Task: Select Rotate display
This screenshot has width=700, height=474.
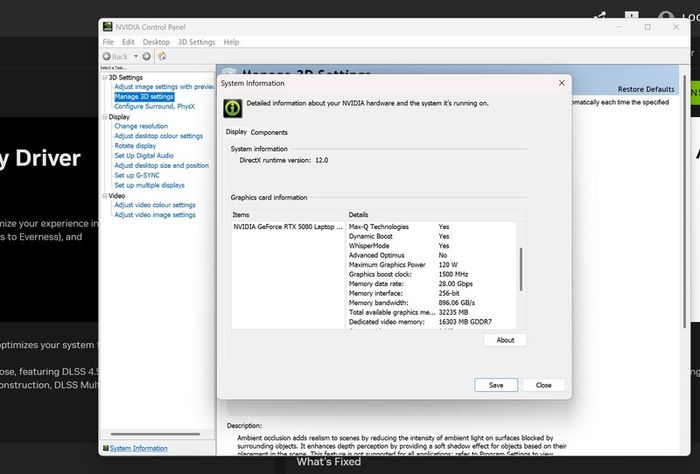Action: pos(135,146)
